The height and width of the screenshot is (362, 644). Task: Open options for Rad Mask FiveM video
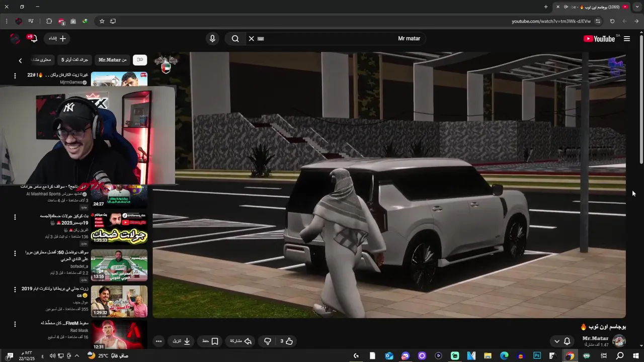[15, 324]
